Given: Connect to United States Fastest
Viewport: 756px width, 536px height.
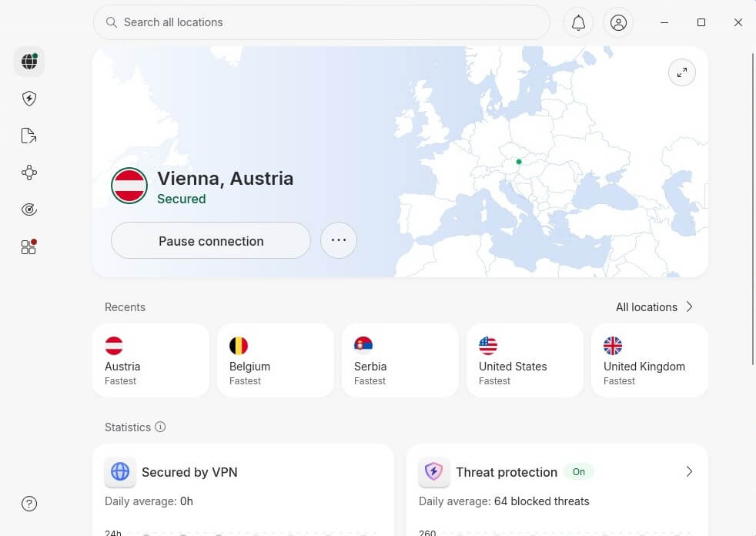Looking at the screenshot, I should pyautogui.click(x=525, y=360).
